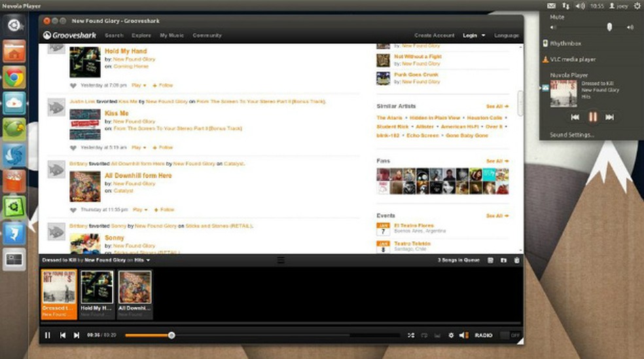Toggle repeat in the player bar
Screen dimensions: 644x359
point(424,335)
